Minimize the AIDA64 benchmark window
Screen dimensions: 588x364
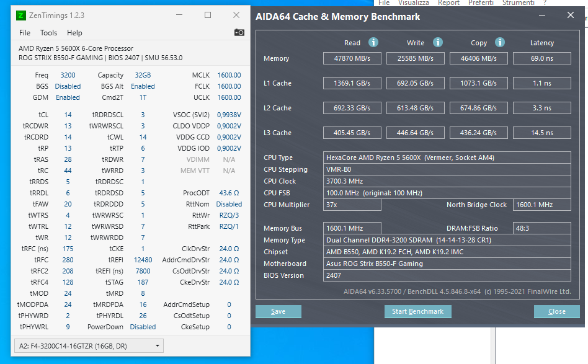click(542, 15)
